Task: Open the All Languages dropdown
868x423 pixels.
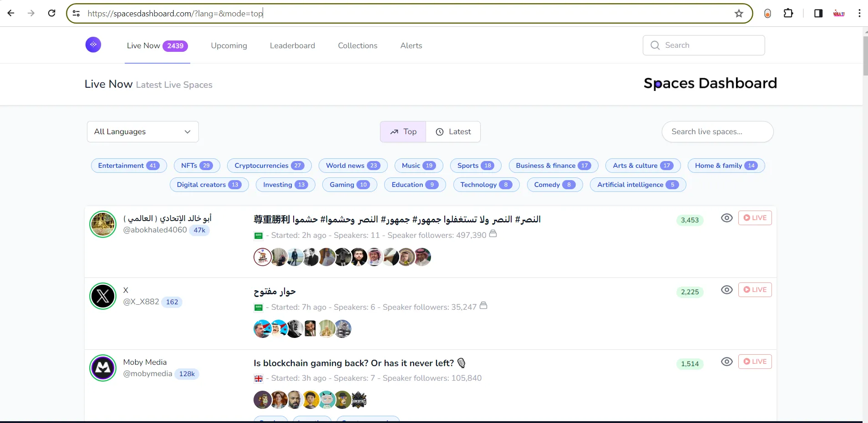Action: point(142,131)
